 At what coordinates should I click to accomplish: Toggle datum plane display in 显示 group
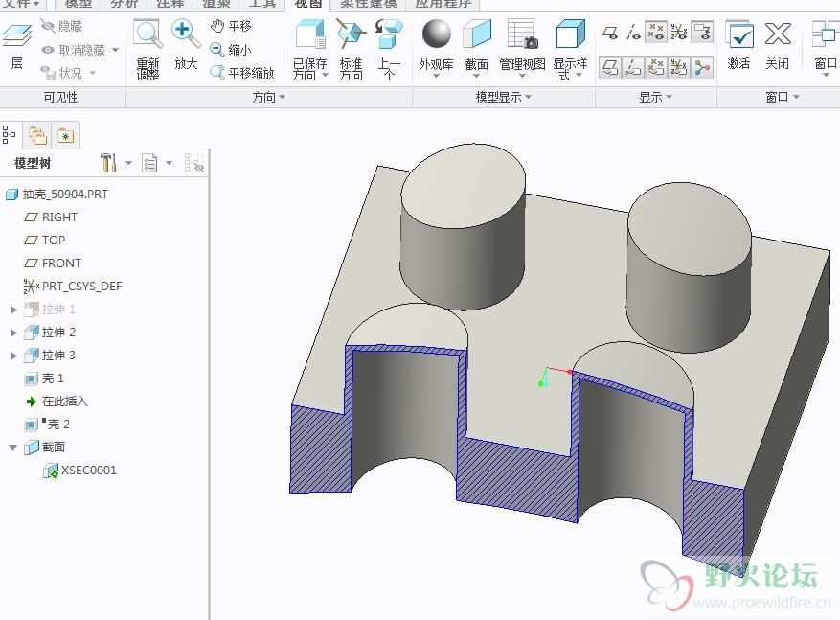[610, 33]
